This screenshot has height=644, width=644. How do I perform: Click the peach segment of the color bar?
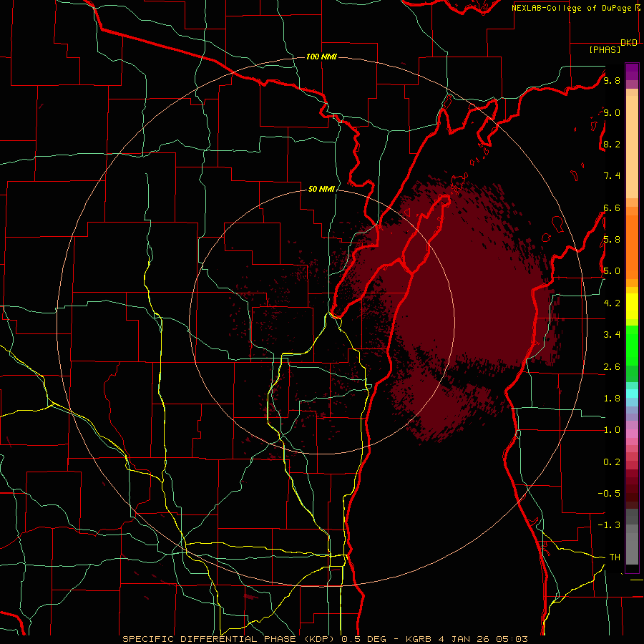pyautogui.click(x=632, y=147)
